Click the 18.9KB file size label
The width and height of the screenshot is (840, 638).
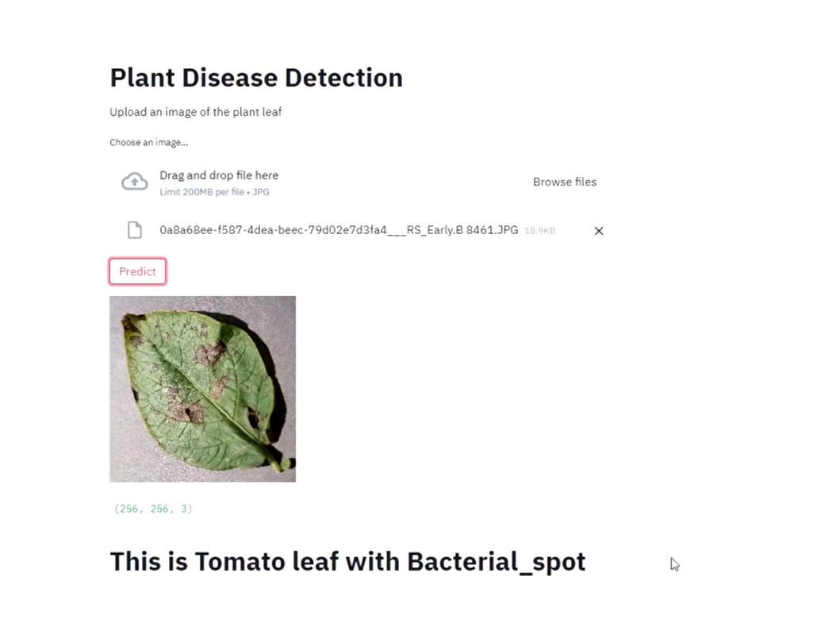[x=540, y=230]
